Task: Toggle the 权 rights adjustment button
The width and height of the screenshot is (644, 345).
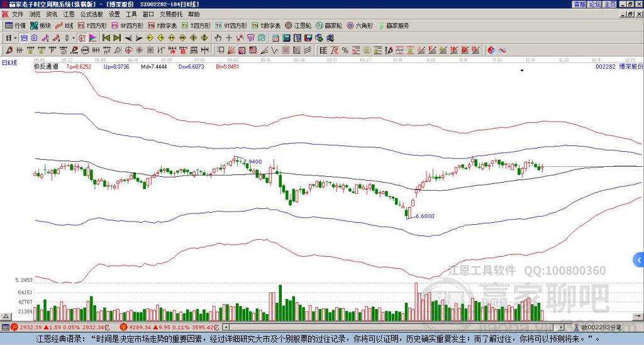Action: [82, 38]
